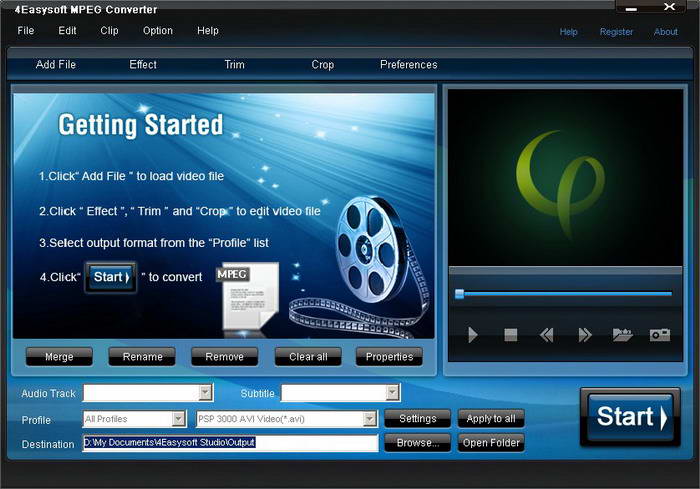Image resolution: width=700 pixels, height=489 pixels.
Task: Click the large Start convert button
Action: coord(630,417)
